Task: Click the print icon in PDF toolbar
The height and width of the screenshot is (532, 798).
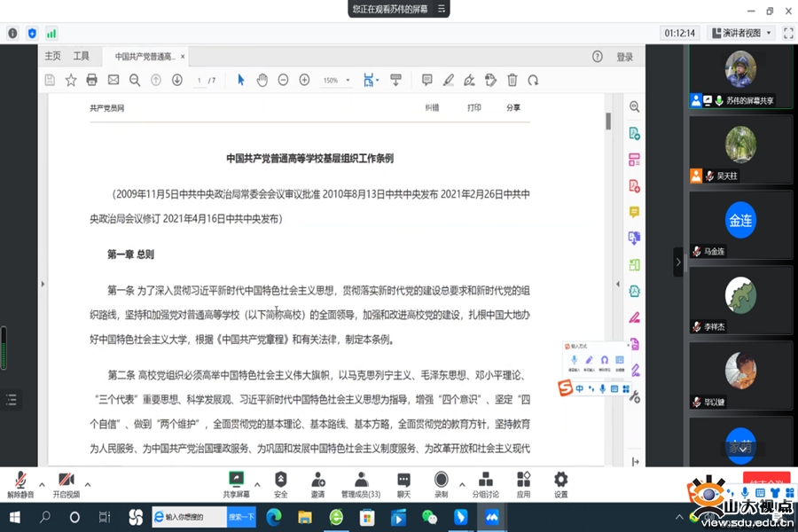Action: pos(91,80)
